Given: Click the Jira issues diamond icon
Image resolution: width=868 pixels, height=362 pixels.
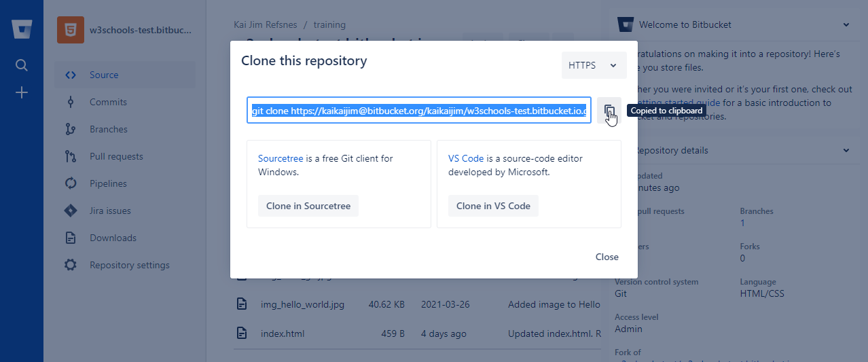Looking at the screenshot, I should tap(71, 211).
